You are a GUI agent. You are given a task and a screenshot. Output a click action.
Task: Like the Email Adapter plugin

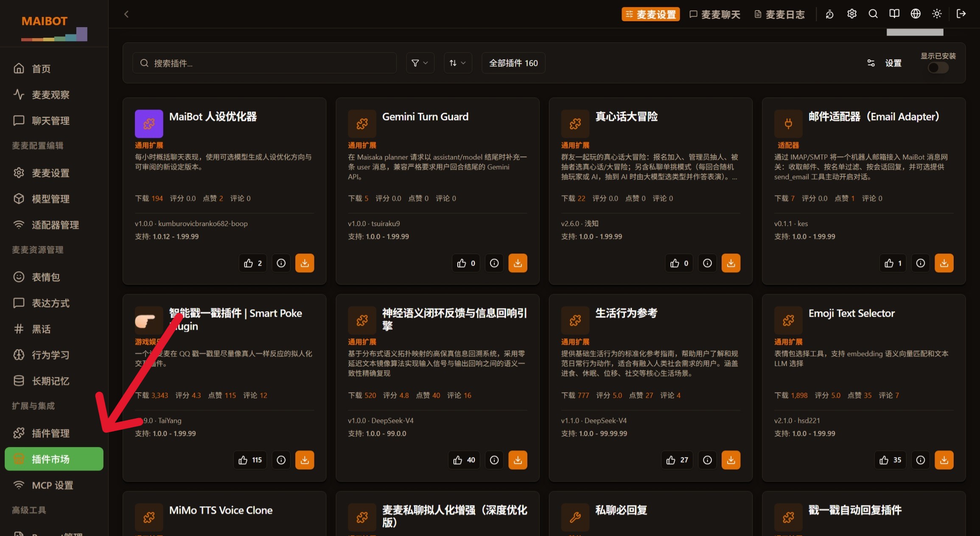coord(893,263)
